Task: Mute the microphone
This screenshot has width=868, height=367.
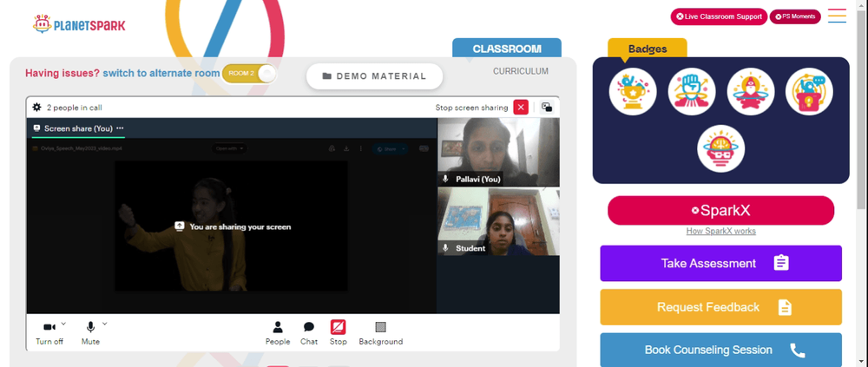Action: point(91,333)
